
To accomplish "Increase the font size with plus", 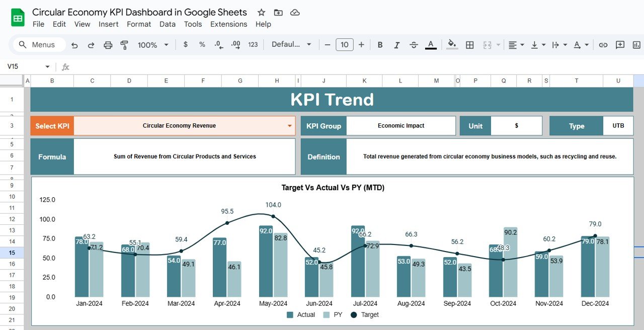I will tap(361, 44).
